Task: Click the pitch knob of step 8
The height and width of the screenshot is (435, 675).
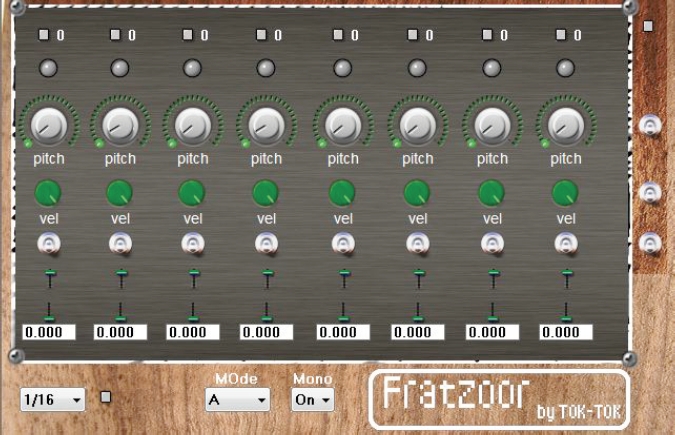Action: coord(566,125)
